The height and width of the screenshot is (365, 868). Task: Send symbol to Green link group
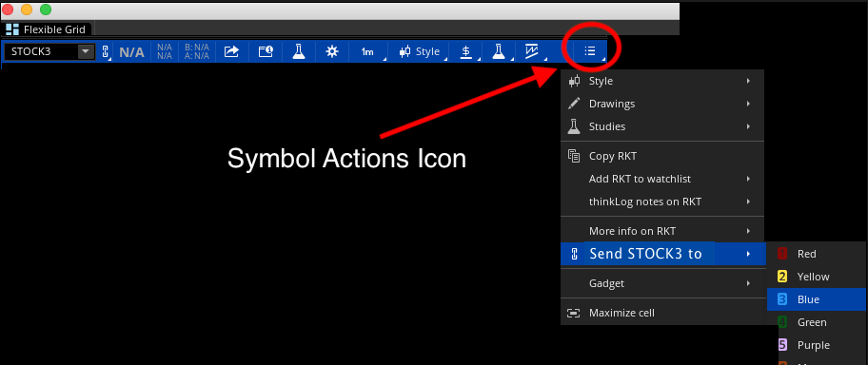[817, 322]
